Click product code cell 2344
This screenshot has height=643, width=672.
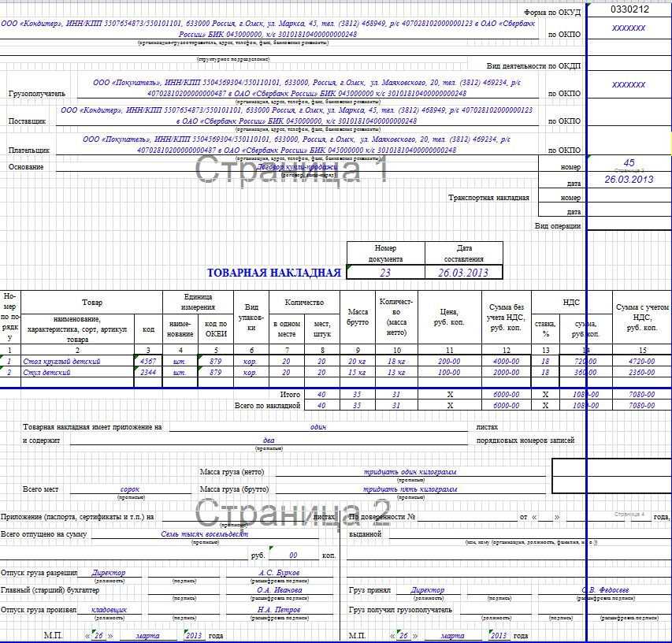coord(148,372)
